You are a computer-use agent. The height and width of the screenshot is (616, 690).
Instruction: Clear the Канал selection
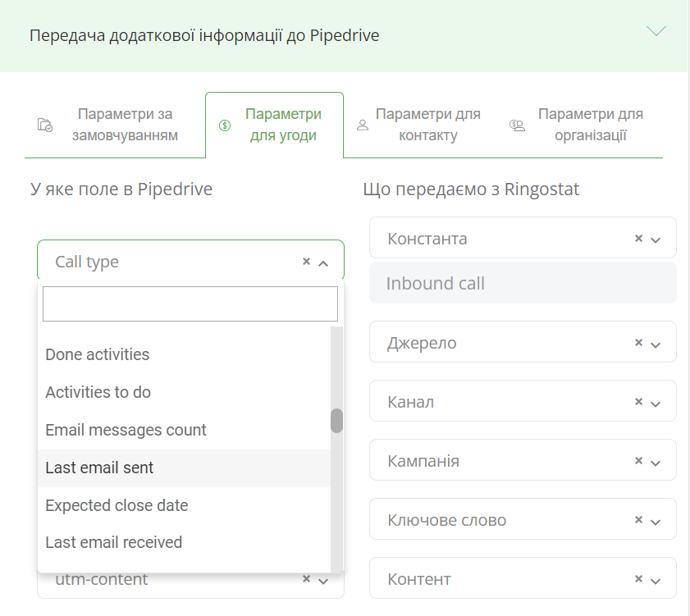click(638, 401)
